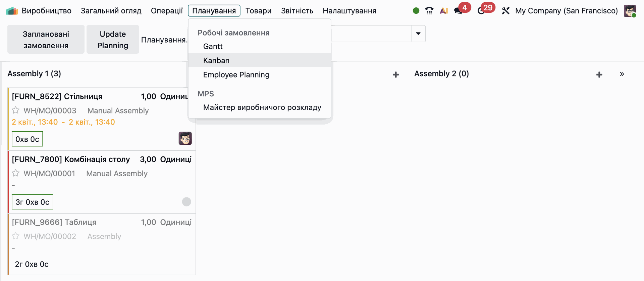
Task: Click the Заплановані замовлення button
Action: point(46,40)
